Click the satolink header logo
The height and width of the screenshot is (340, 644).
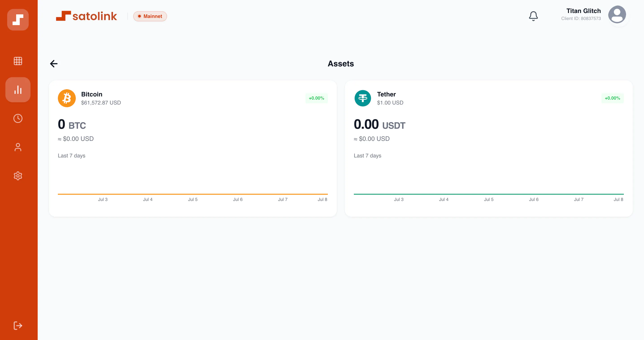coord(87,16)
